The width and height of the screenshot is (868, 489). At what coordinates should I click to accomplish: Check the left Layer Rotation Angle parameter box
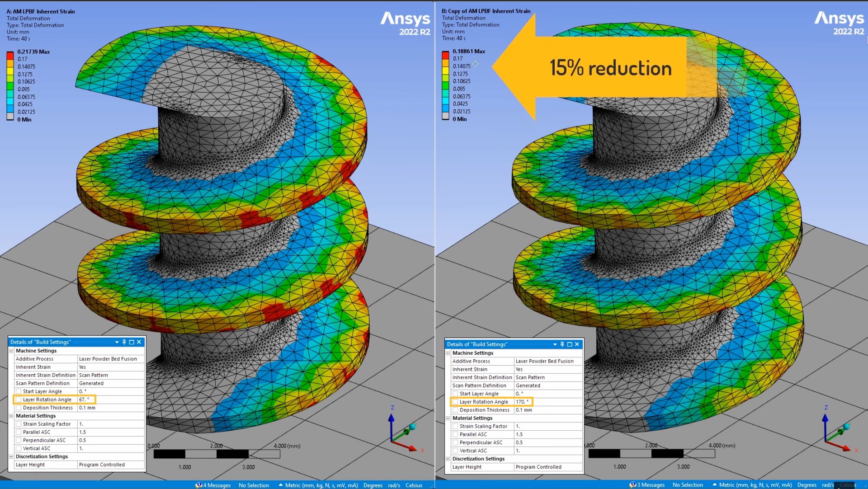pos(19,400)
